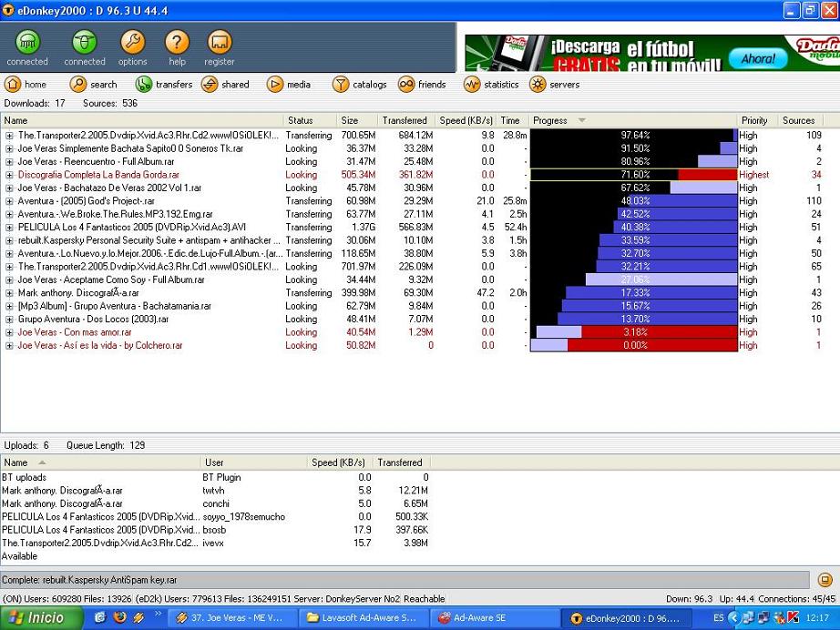The width and height of the screenshot is (840, 630).
Task: Open the catalogs tab
Action: 360,85
